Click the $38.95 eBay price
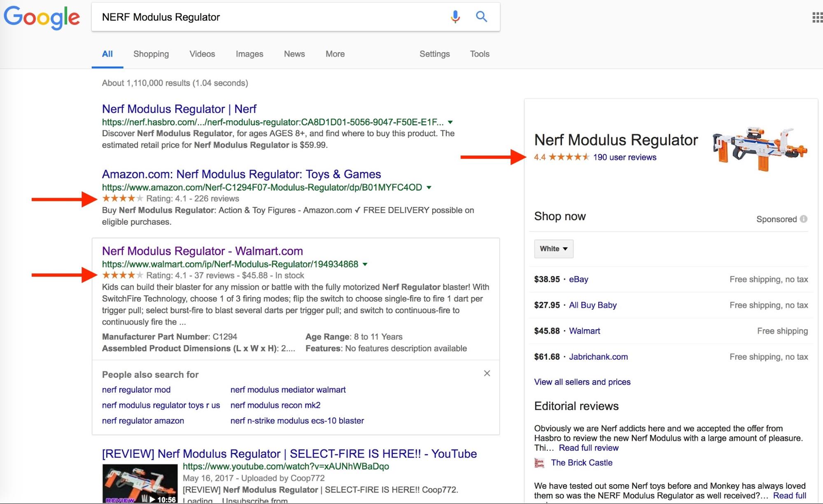This screenshot has width=823, height=504. 547,279
